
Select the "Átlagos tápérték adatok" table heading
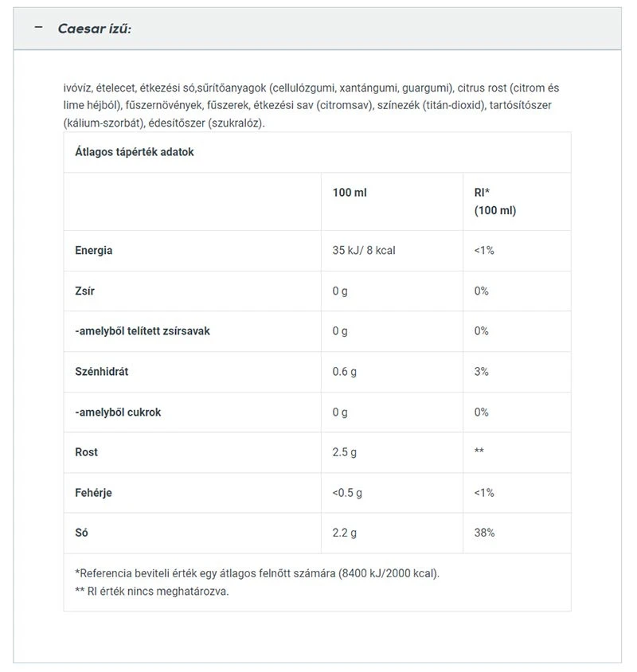[135, 151]
